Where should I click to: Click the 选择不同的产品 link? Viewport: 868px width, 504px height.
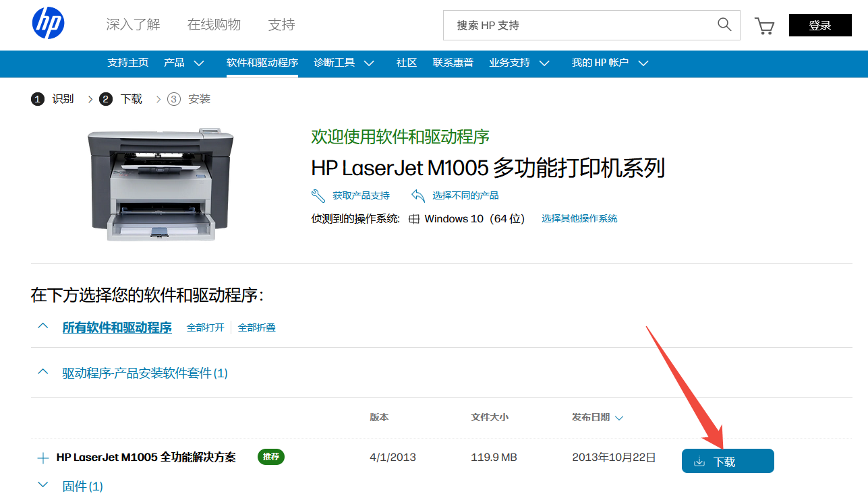coord(465,195)
